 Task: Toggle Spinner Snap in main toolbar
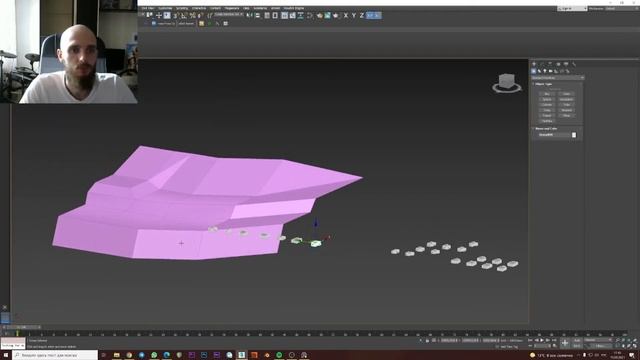tap(200, 16)
